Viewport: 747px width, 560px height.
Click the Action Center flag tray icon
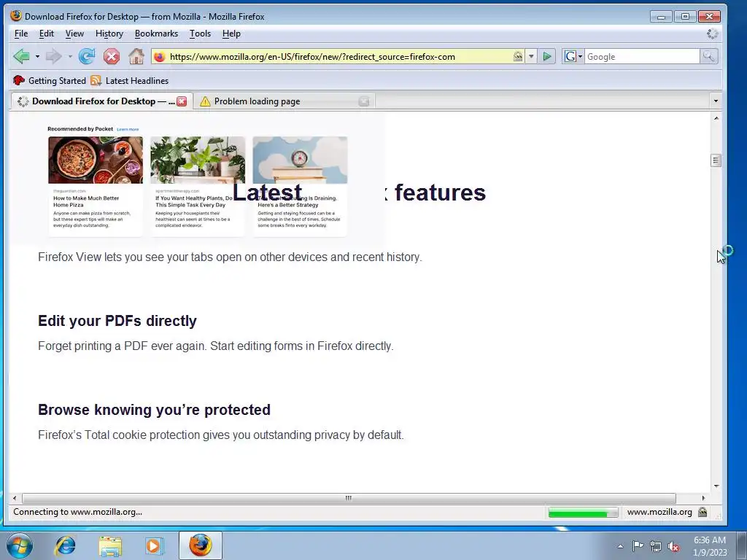pos(638,545)
